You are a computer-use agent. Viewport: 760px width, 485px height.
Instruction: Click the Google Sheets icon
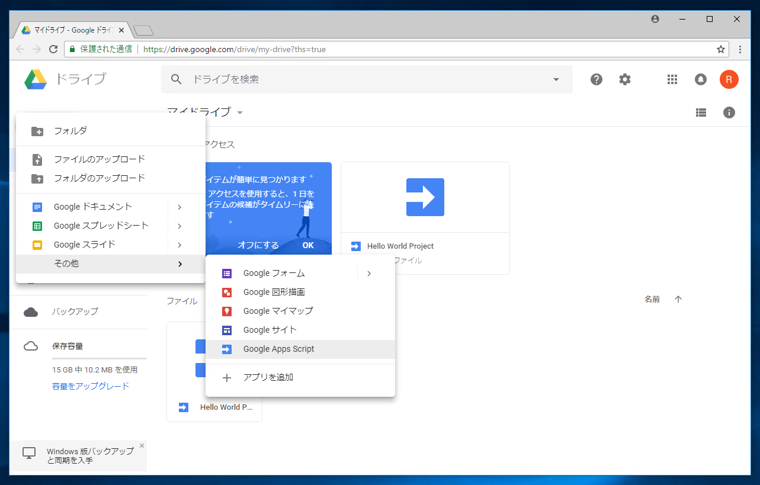(x=37, y=226)
